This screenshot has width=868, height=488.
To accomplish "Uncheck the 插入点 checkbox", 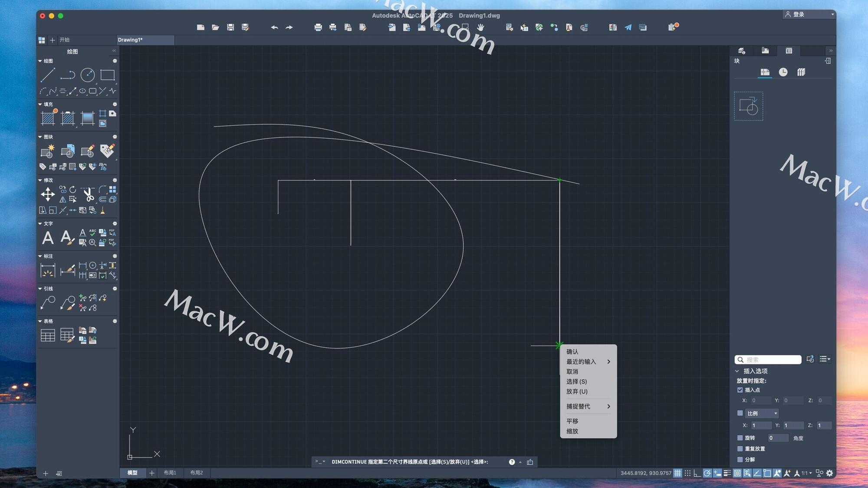I will click(740, 390).
